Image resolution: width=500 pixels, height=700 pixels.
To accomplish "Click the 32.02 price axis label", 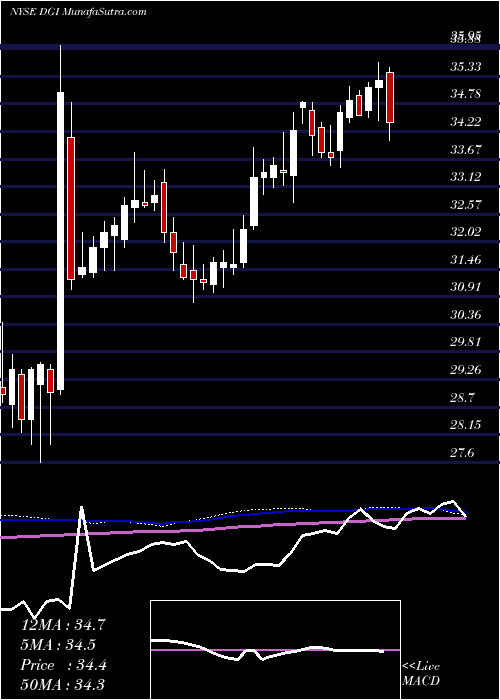I will [x=465, y=232].
